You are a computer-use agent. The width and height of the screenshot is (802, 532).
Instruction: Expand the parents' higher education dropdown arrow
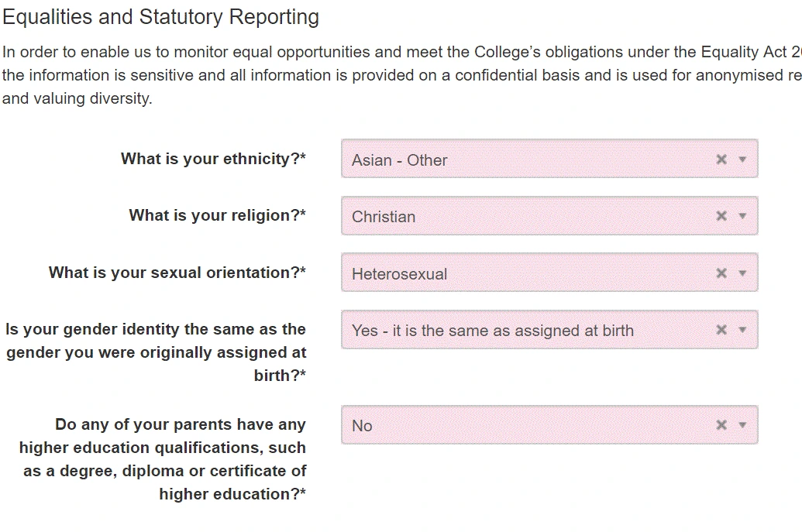click(x=742, y=425)
